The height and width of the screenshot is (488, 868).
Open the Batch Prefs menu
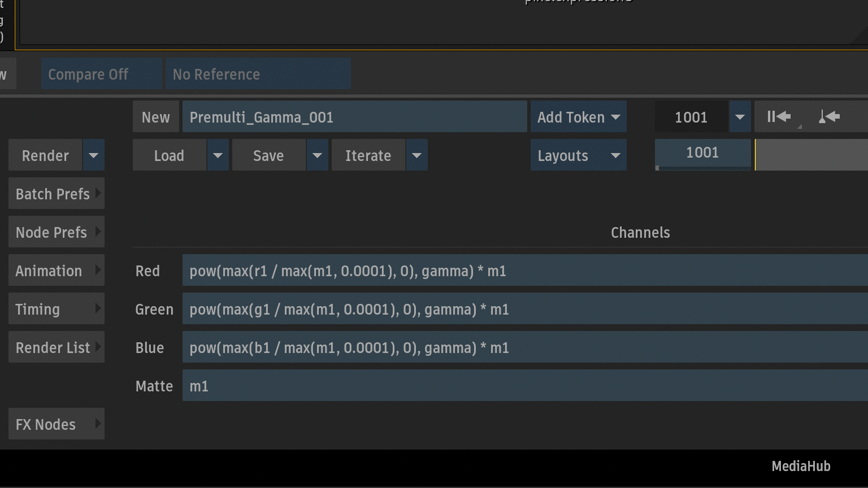[x=57, y=194]
